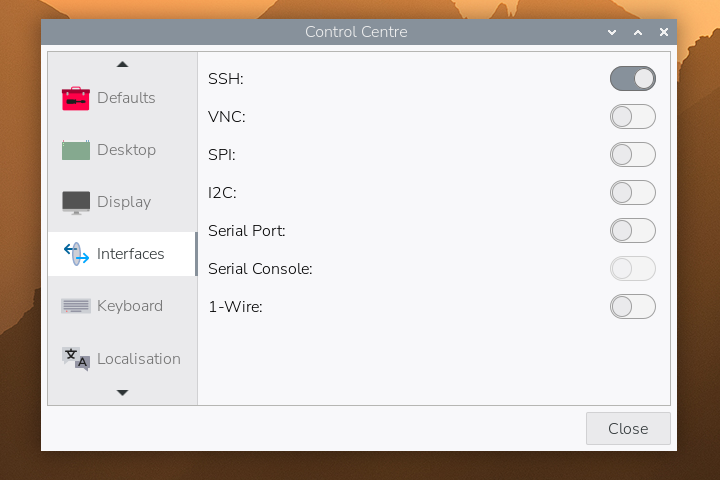Select the Keyboard icon in sidebar
Viewport: 720px width, 480px height.
tap(76, 306)
